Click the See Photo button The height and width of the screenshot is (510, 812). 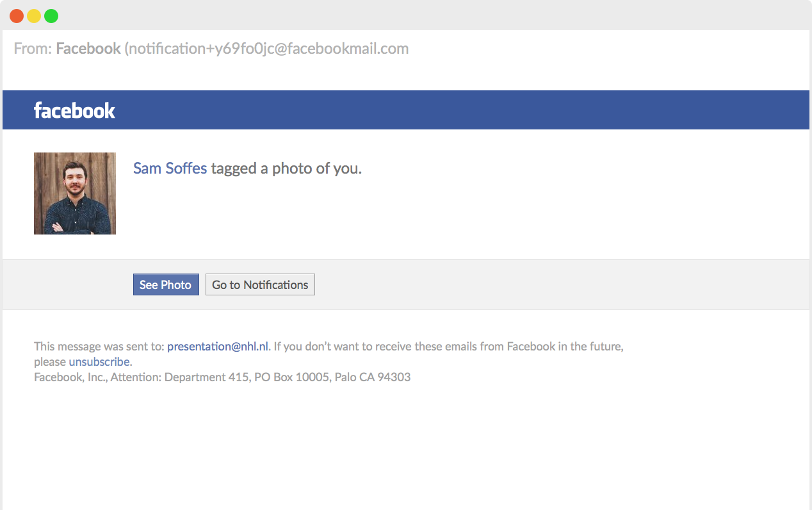pos(166,284)
